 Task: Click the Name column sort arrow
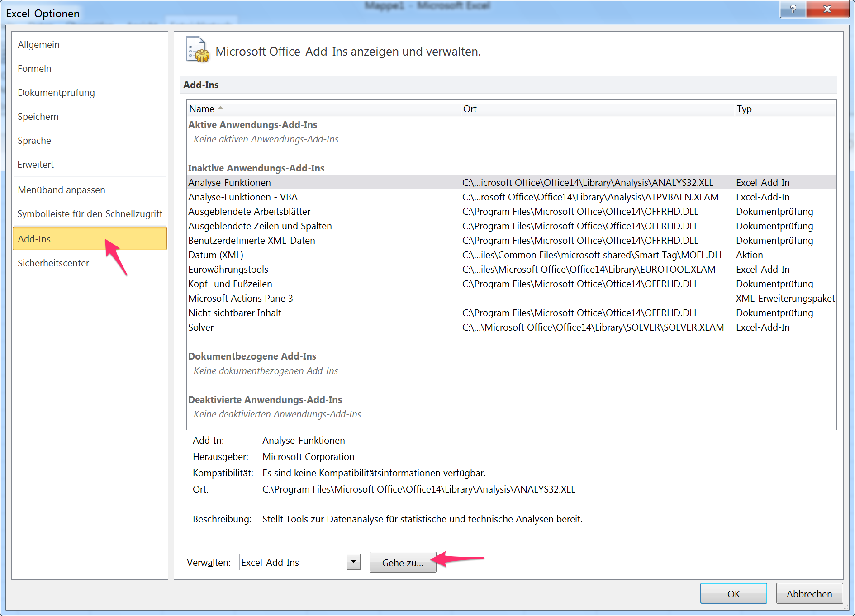221,108
